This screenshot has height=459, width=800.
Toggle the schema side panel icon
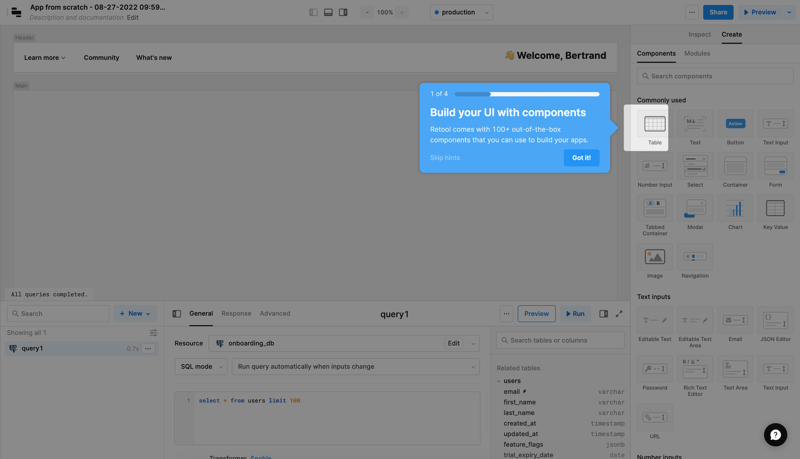pos(604,314)
